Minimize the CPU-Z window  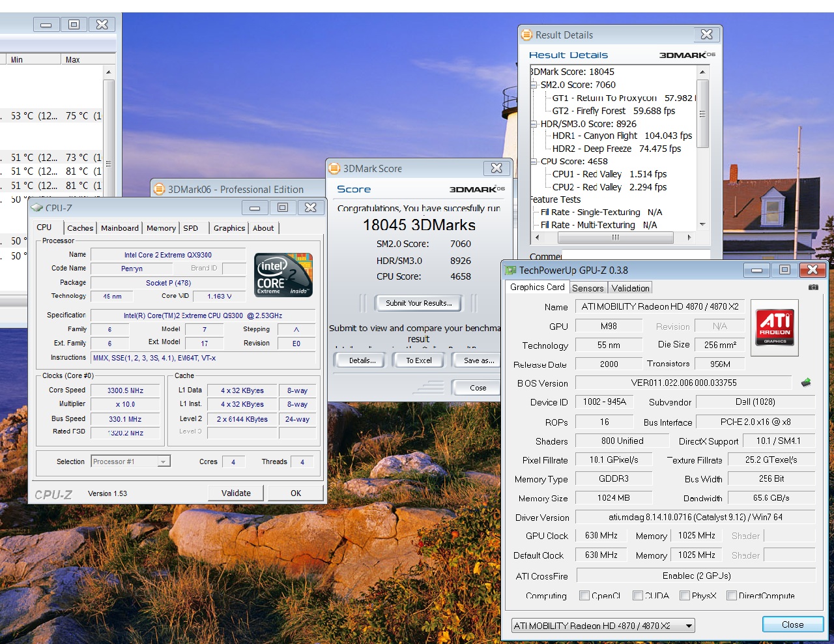click(255, 207)
